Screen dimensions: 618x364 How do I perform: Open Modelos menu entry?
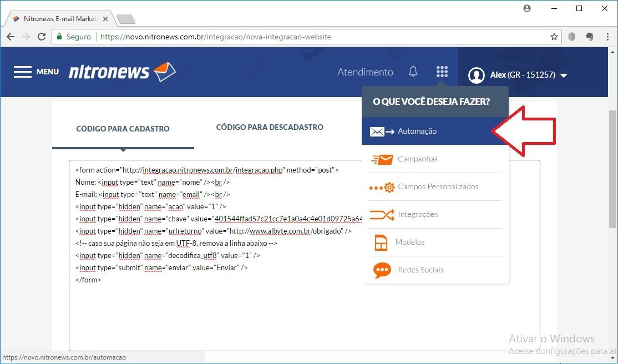435,242
